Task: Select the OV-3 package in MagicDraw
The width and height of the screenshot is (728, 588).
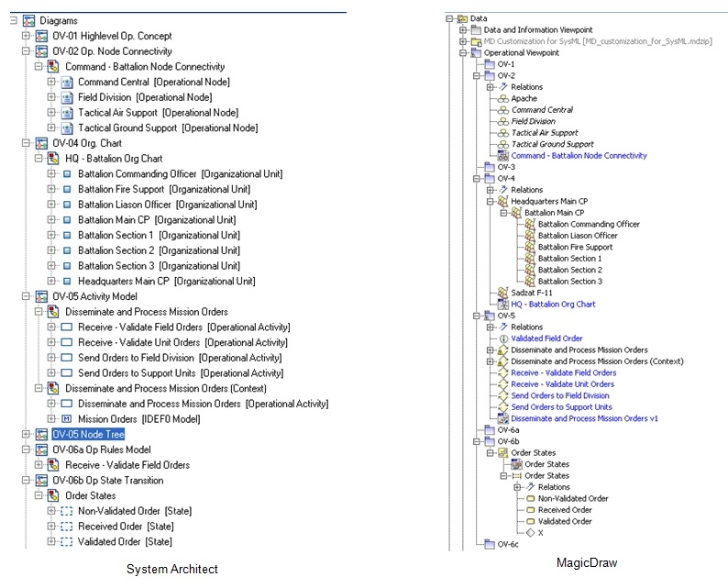Action: [506, 167]
